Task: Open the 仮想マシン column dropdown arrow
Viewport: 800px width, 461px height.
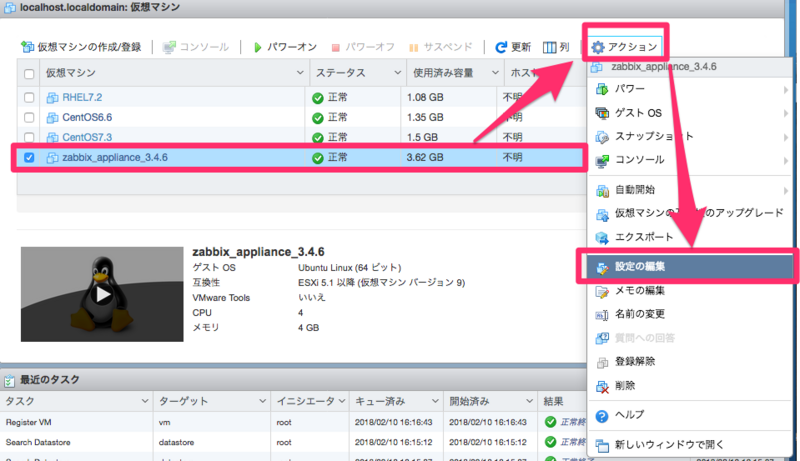Action: 300,73
